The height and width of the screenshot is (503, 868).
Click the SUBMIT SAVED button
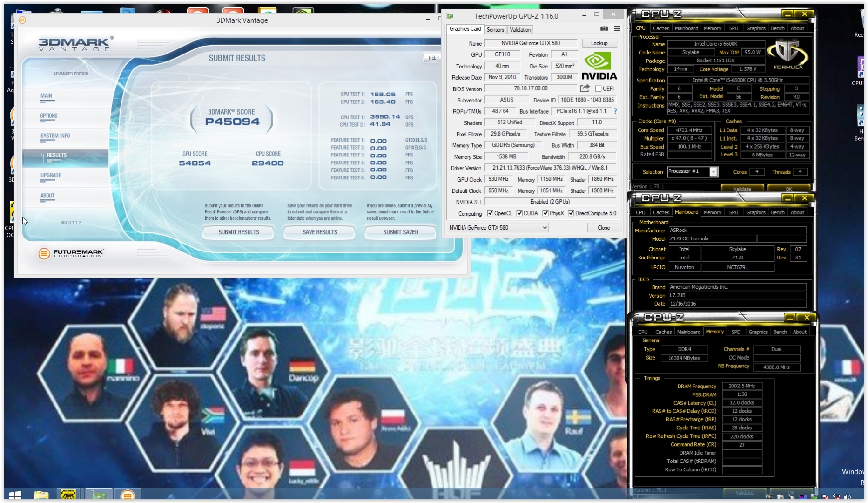(x=400, y=232)
